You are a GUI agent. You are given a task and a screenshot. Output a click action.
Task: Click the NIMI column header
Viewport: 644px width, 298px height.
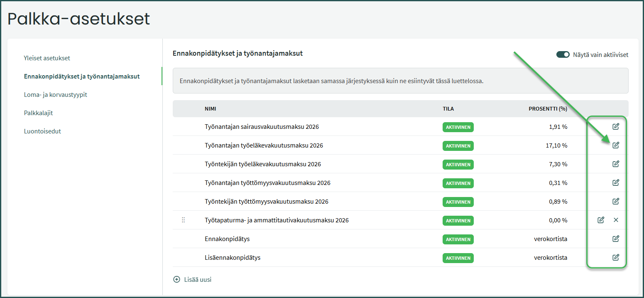[210, 109]
